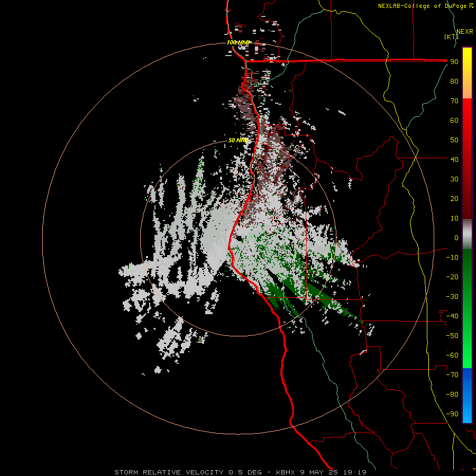Click the -70 value on velocity scale
This screenshot has height=476, width=476.
coord(452,375)
